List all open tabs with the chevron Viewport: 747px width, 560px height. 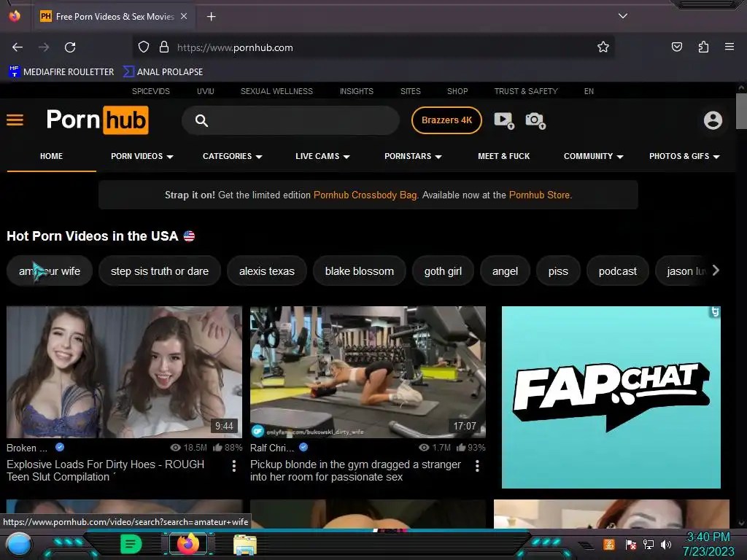coord(623,16)
